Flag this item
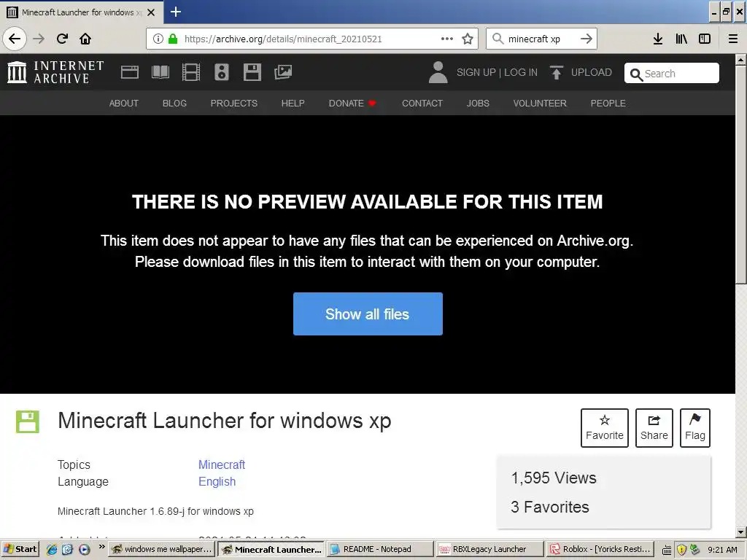This screenshot has width=747, height=560. pos(695,427)
